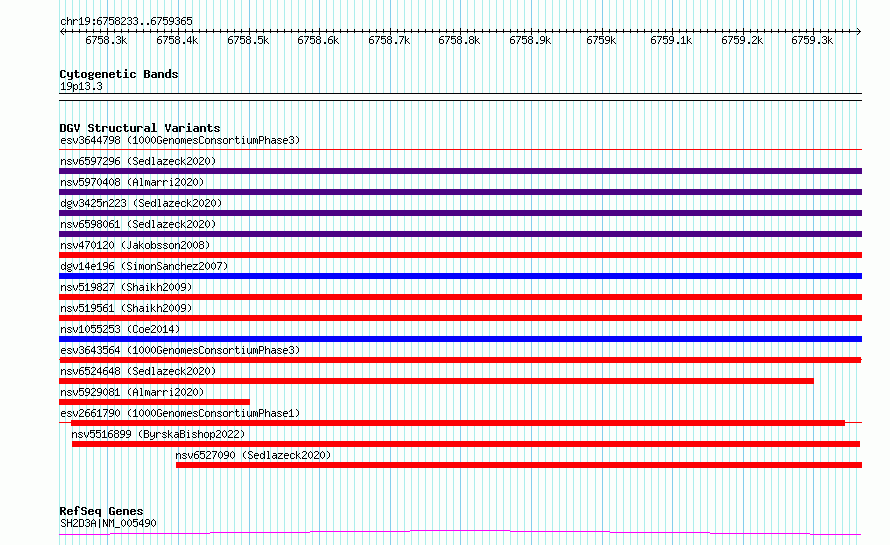Image resolution: width=890 pixels, height=545 pixels.
Task: Click variant label nsv6524648 (Sedlazeck2020)
Action: tap(138, 371)
